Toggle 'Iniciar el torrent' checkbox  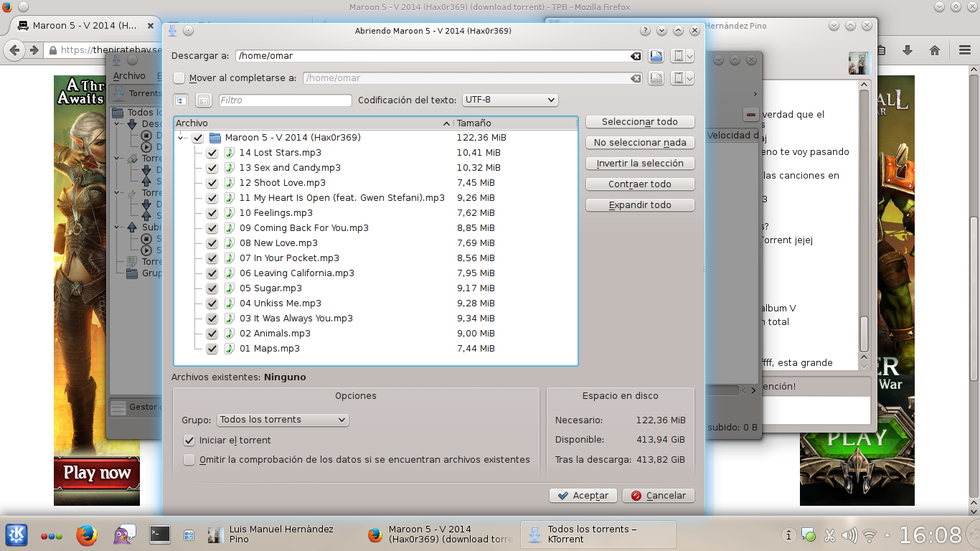click(x=189, y=441)
